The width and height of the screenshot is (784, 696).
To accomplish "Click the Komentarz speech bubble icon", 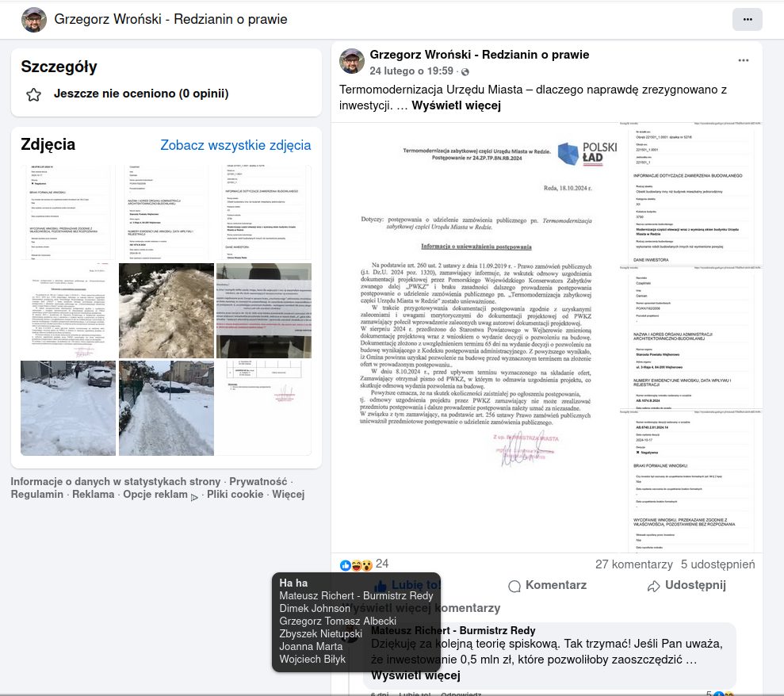I will [x=514, y=586].
